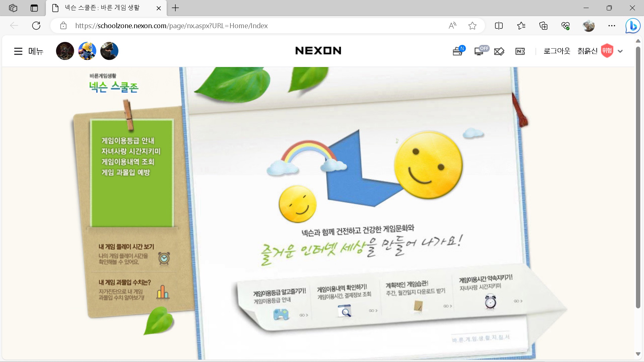Open 게임 과몰입 예방 in green menu
Viewport: 644px width, 362px height.
pyautogui.click(x=126, y=172)
